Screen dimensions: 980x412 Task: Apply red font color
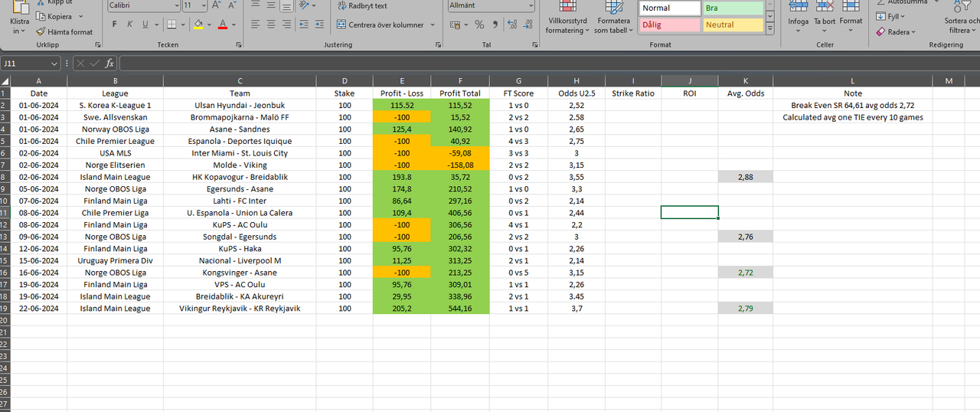coord(223,25)
